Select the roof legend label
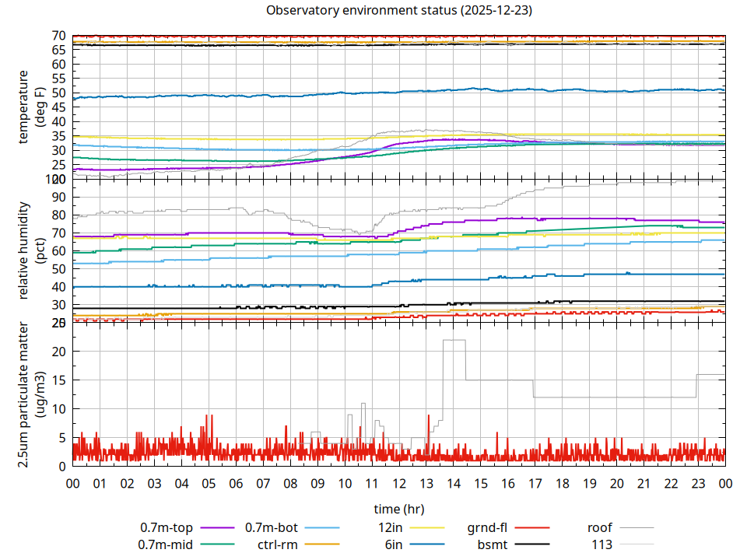 click(x=600, y=528)
